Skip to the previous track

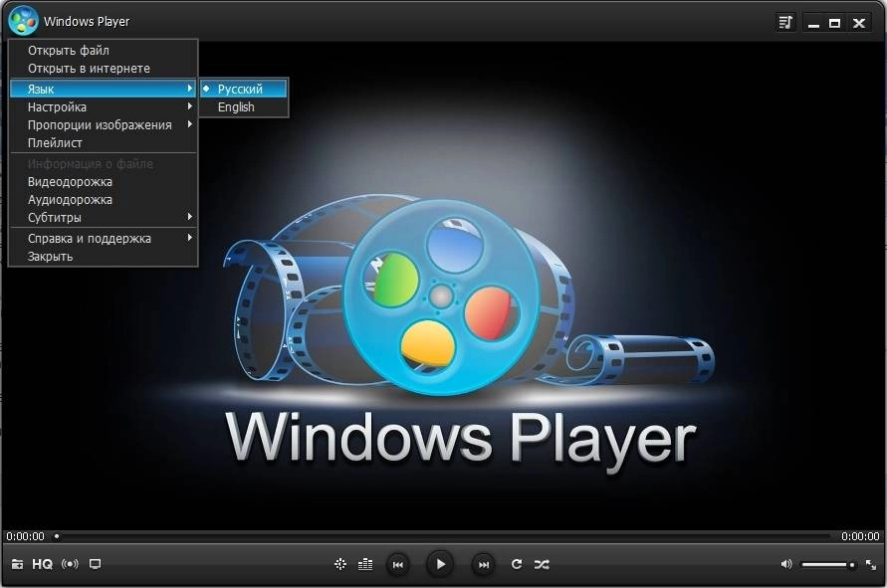tap(397, 564)
